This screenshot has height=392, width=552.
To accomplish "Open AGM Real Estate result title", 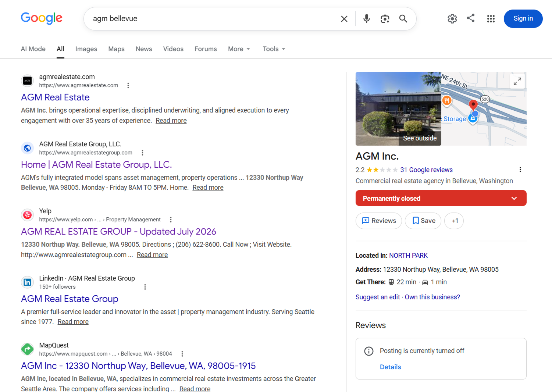I will click(x=55, y=97).
